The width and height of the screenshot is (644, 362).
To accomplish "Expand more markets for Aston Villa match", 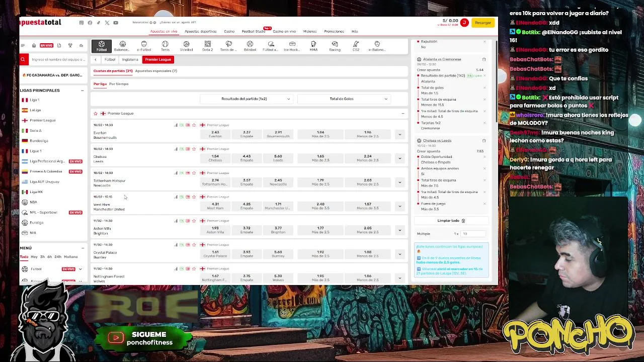I will (399, 230).
